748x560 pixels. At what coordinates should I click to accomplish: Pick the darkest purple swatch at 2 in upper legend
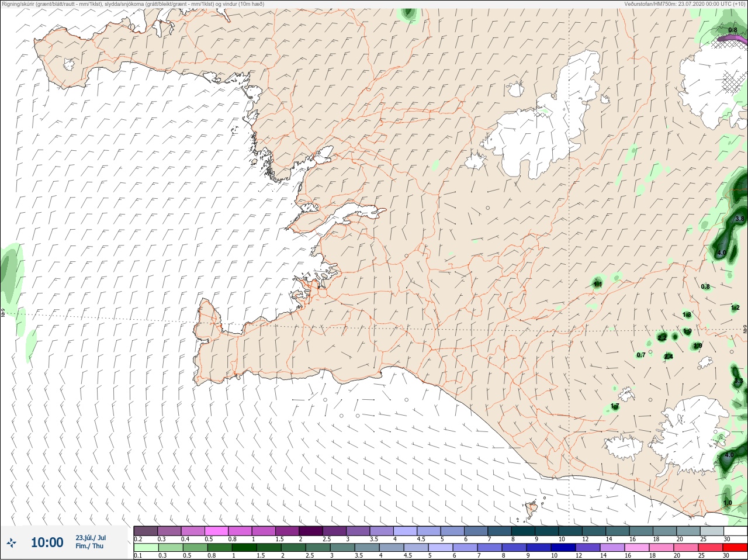point(311,531)
